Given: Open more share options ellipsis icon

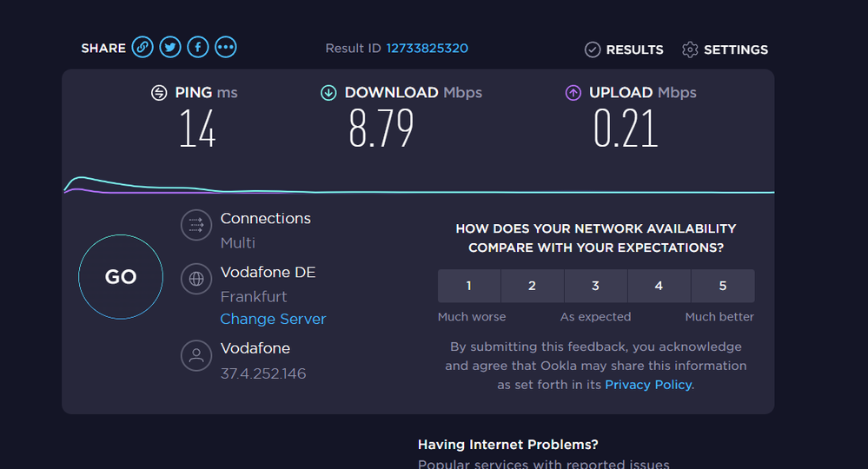Looking at the screenshot, I should point(226,48).
